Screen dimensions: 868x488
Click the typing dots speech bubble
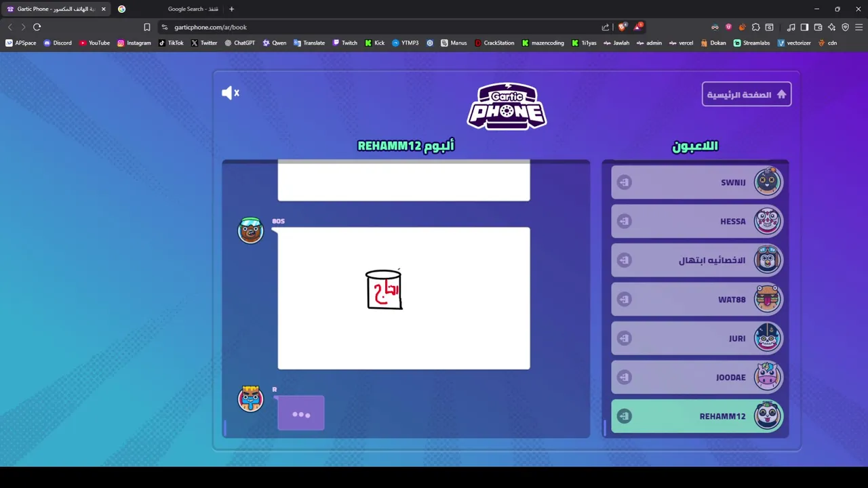coord(301,413)
